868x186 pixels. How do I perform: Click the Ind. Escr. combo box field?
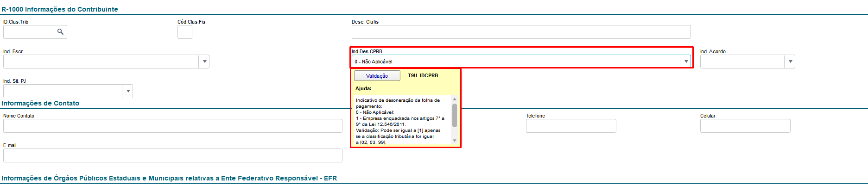(x=106, y=62)
